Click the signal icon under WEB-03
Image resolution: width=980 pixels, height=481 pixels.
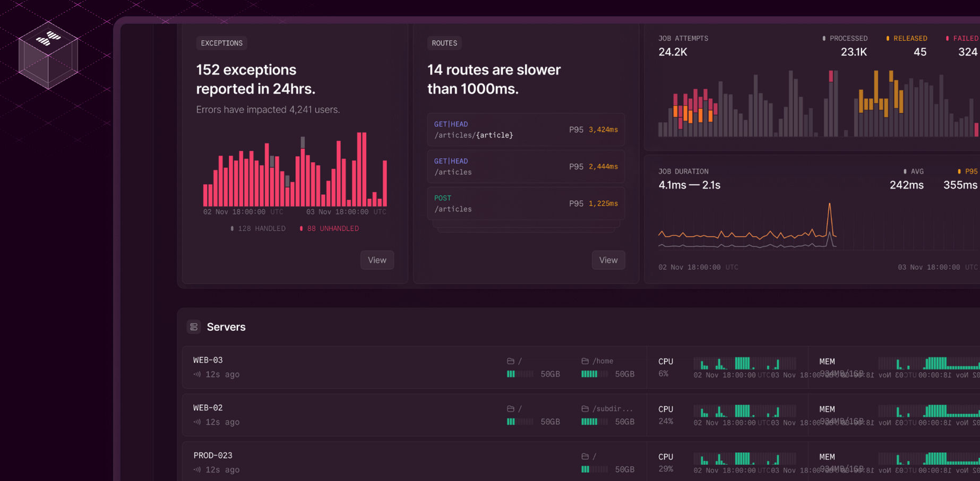[197, 374]
